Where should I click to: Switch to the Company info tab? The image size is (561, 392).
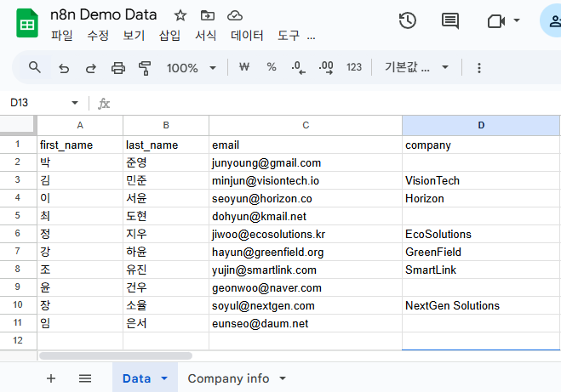[228, 378]
